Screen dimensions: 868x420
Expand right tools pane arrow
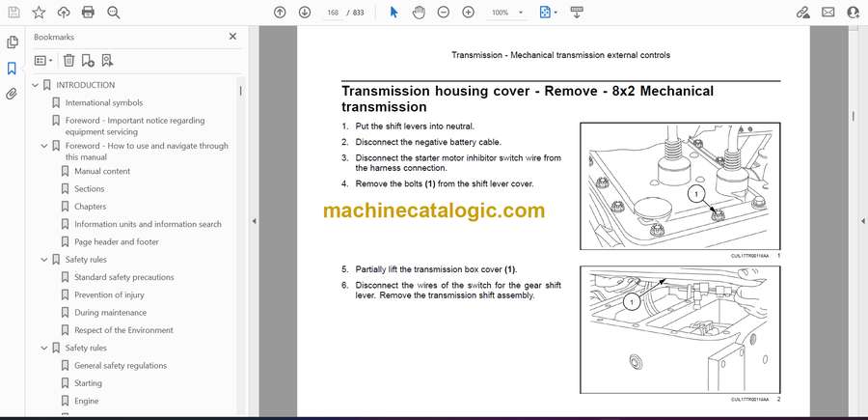pos(862,221)
